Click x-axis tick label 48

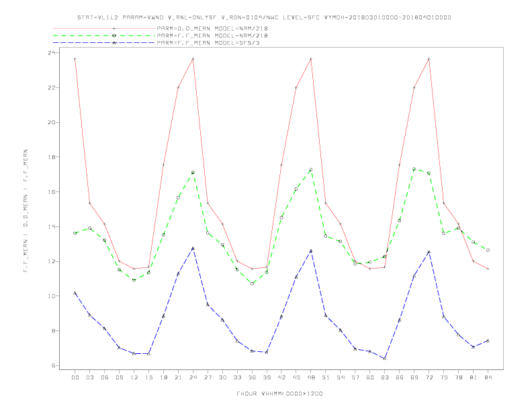[311, 377]
